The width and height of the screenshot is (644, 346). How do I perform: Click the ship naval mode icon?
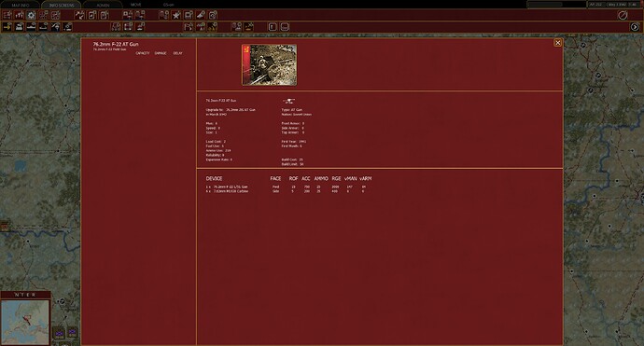tap(31, 27)
